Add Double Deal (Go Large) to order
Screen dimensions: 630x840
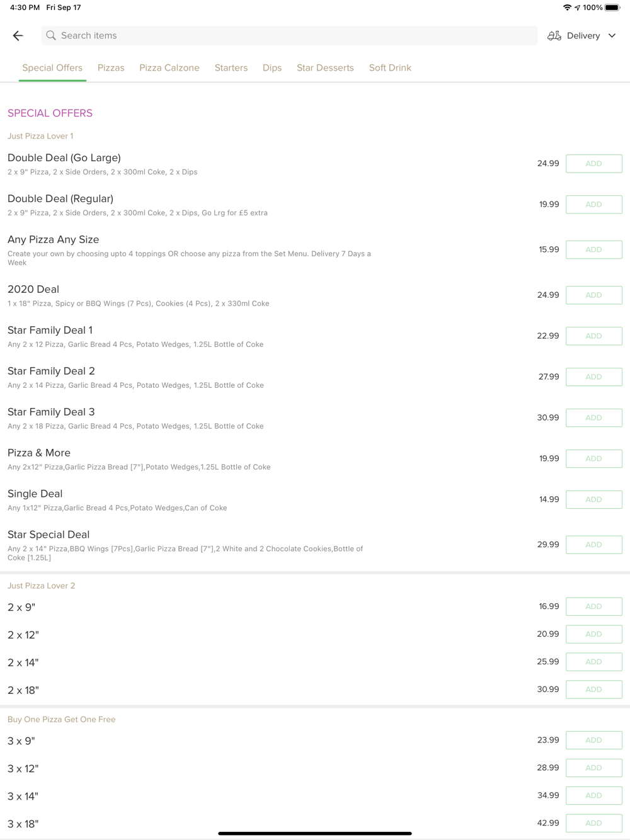pyautogui.click(x=594, y=164)
